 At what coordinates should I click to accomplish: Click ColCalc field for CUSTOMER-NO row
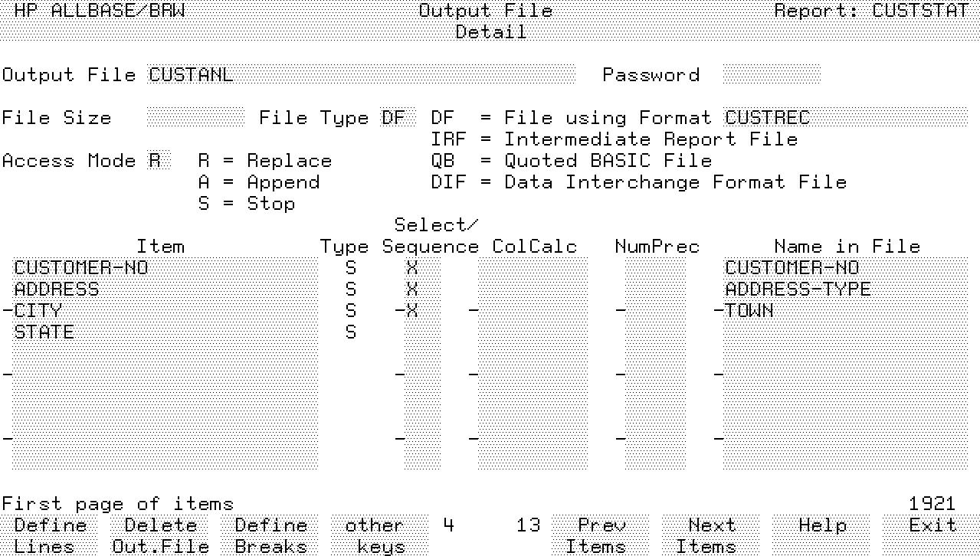[x=533, y=268]
